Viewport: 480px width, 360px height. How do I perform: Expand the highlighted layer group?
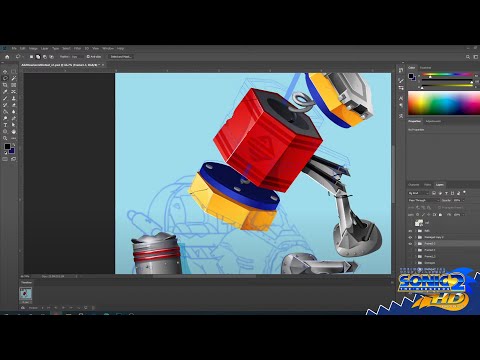415,244
